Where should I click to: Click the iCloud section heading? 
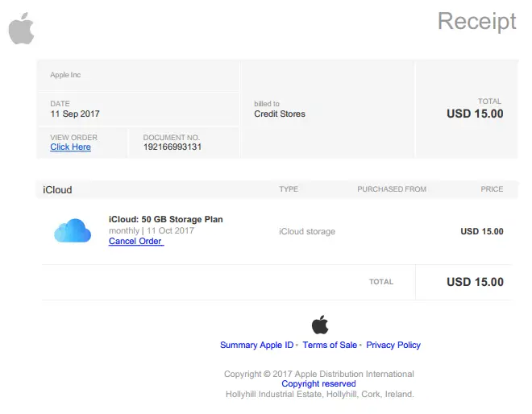pos(57,190)
